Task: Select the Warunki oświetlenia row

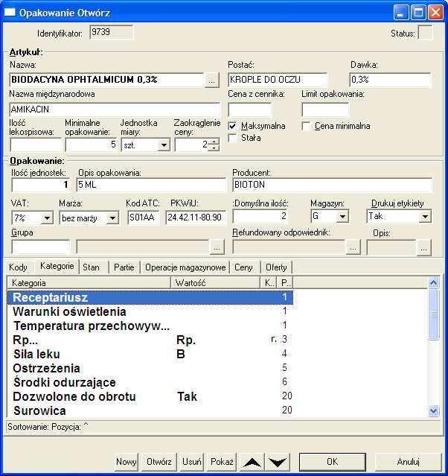Action: coord(150,311)
